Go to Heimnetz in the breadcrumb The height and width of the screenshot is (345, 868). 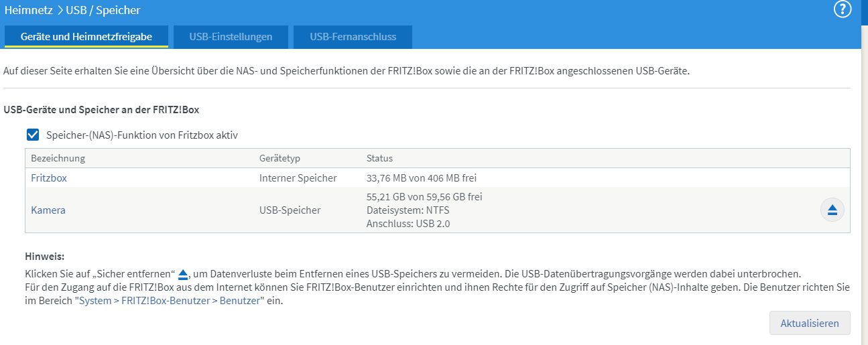pyautogui.click(x=27, y=10)
